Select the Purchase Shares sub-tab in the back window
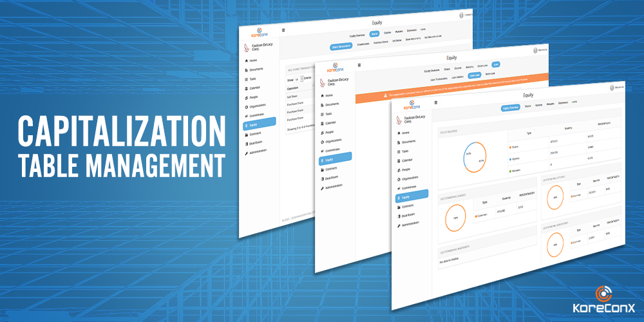The width and height of the screenshot is (644, 322). point(381,42)
